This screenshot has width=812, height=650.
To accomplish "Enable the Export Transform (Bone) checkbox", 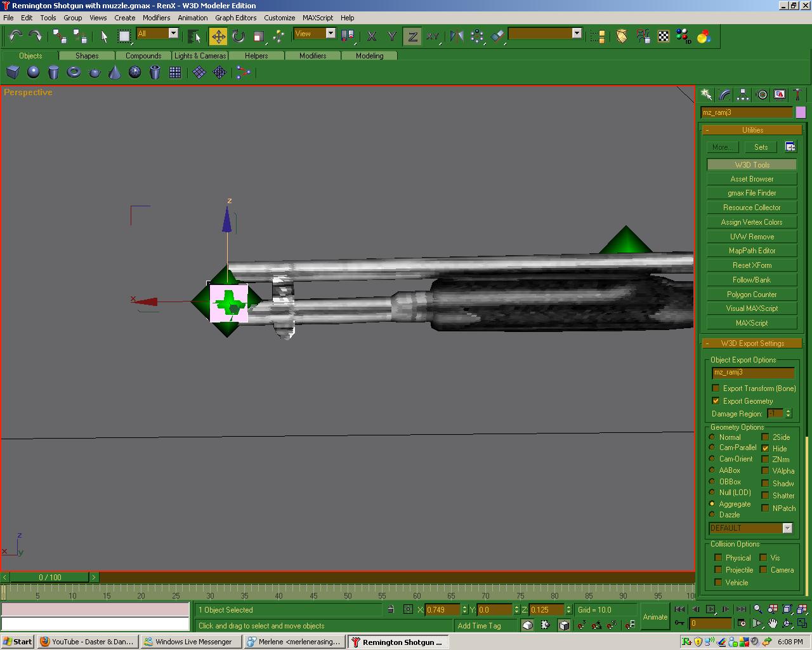I will [716, 388].
